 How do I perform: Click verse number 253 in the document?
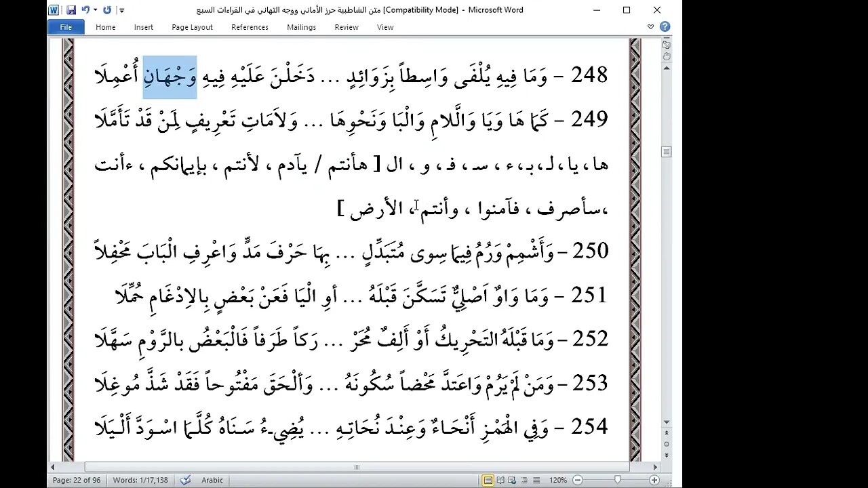coord(590,383)
